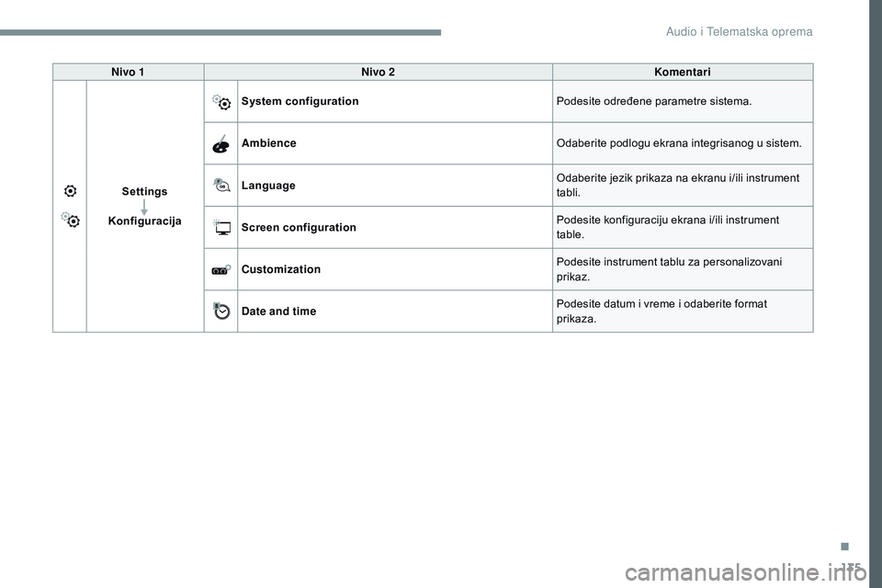Screen dimensions: 882x588
Task: Click the arrow between Settings and Konfiguracija
Action: coord(144,207)
